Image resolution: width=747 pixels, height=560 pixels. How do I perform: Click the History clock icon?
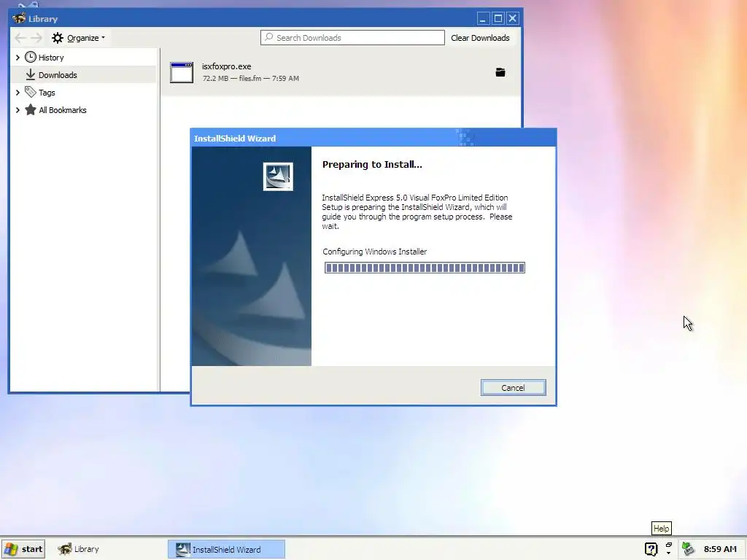pos(31,57)
